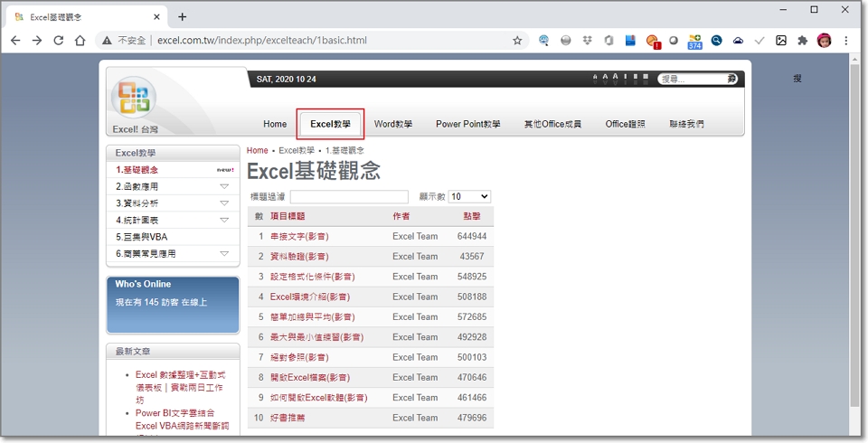This screenshot has height=443, width=868.
Task: Expand the 4.統計圖表 sidebar submenu
Action: (224, 220)
